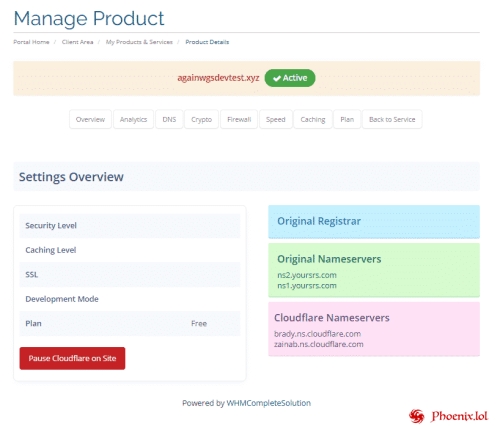Screen dimensions: 500x426
Task: Click the againwgsdevtest.xyz domain name
Action: (x=218, y=78)
